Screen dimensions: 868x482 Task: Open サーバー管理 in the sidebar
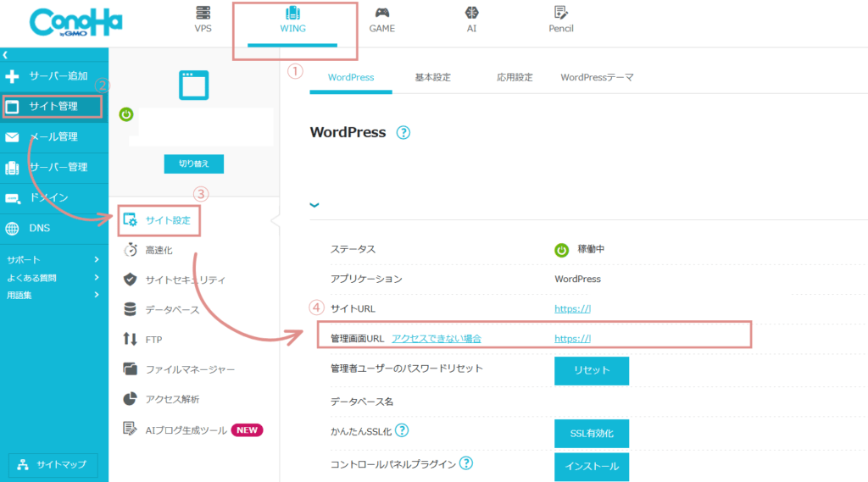[54, 167]
